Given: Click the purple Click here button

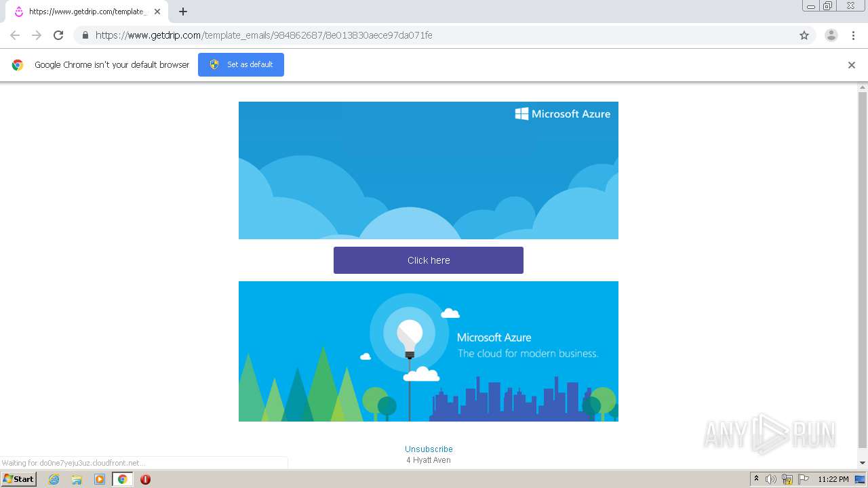Looking at the screenshot, I should 429,260.
